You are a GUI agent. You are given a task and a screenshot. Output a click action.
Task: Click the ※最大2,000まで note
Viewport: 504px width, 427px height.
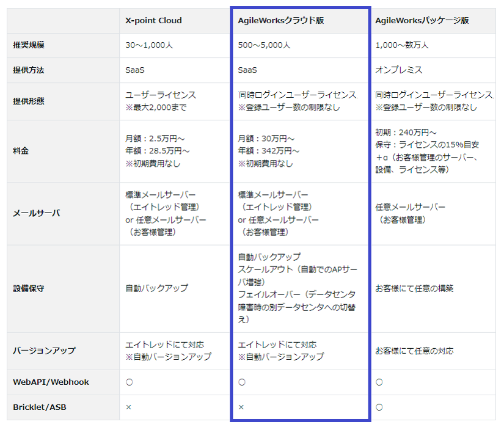[x=156, y=108]
